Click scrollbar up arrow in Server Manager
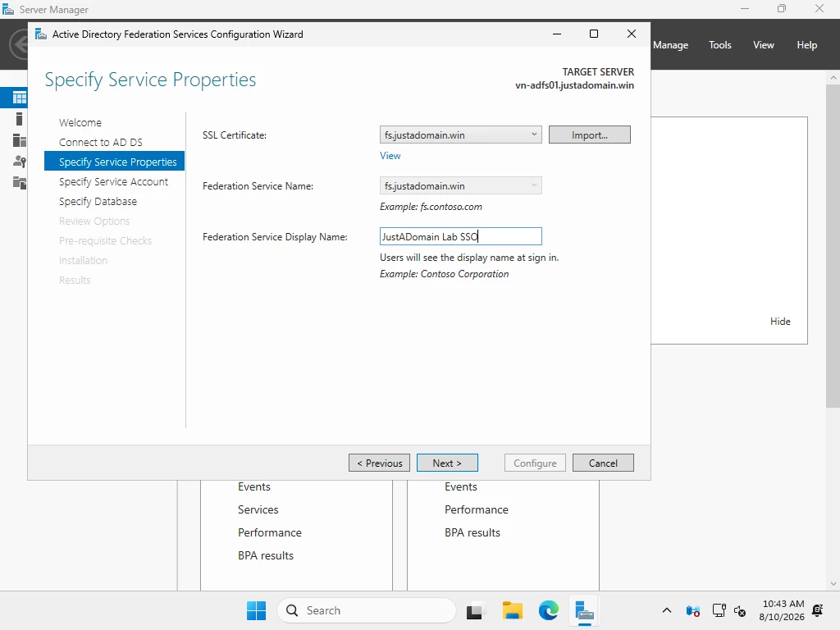The width and height of the screenshot is (840, 630). coord(833,78)
